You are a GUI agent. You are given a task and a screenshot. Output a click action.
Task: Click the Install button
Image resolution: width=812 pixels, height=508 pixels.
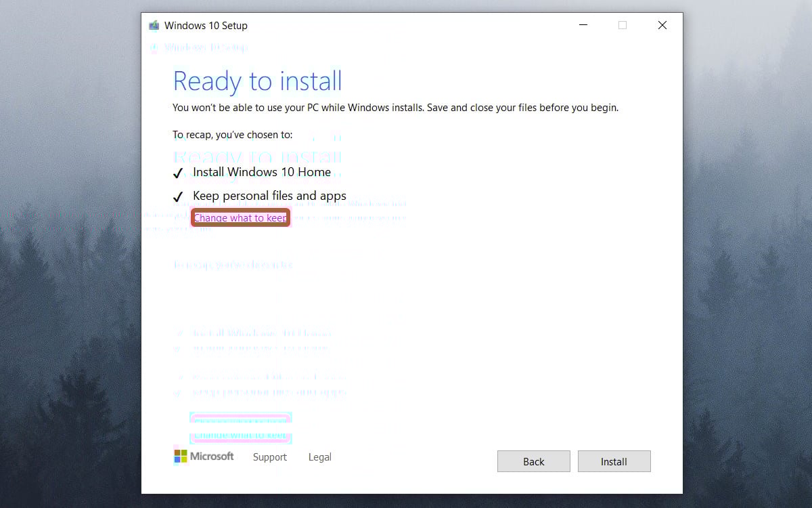coord(614,461)
